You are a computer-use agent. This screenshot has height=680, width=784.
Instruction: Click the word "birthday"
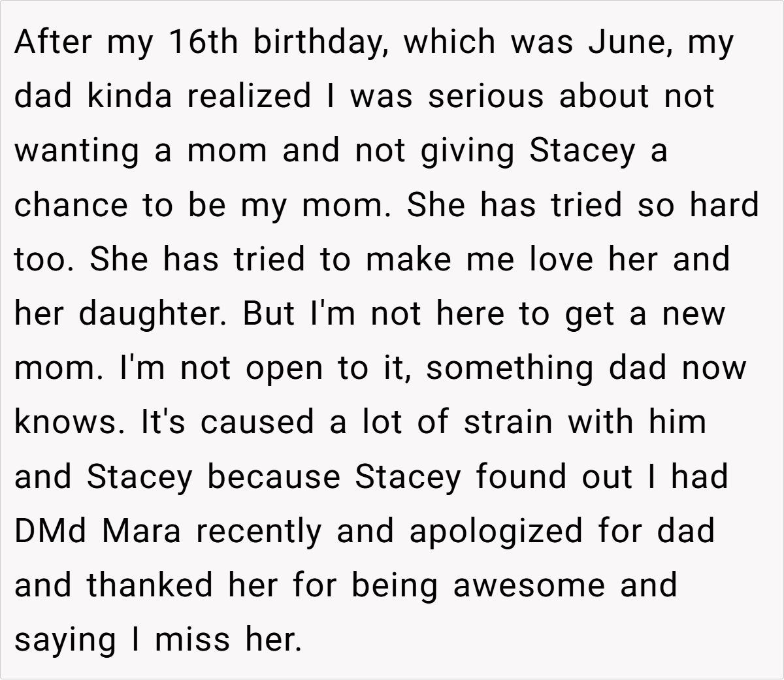319,42
